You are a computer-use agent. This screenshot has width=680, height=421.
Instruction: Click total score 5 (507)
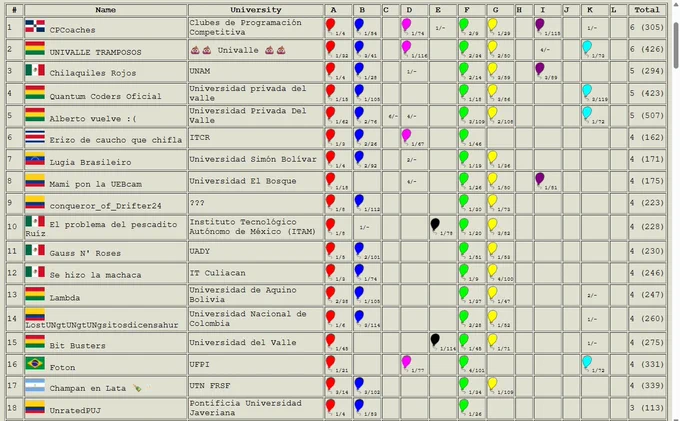click(647, 115)
